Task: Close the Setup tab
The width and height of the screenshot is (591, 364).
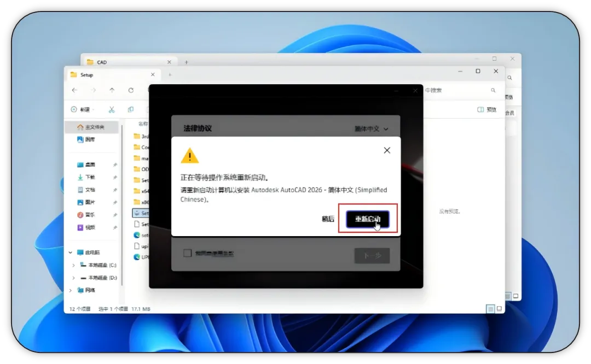Action: (x=153, y=75)
